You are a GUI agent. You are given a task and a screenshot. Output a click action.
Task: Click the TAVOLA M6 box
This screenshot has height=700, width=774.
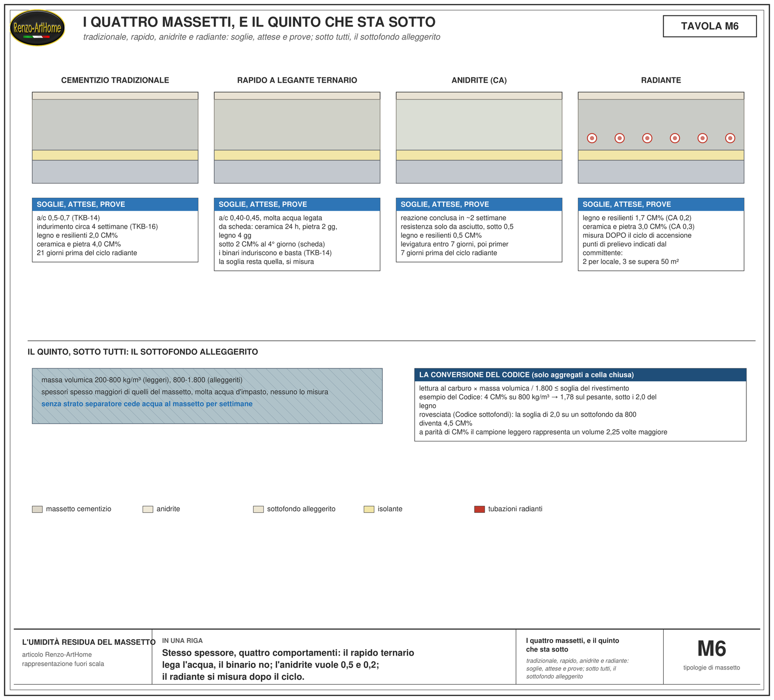click(x=710, y=26)
